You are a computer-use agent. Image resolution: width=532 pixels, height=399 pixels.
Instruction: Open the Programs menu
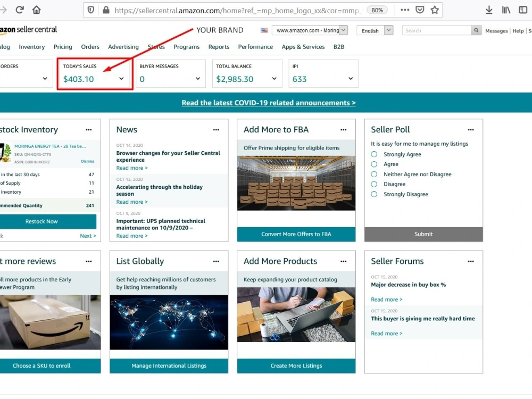point(186,47)
